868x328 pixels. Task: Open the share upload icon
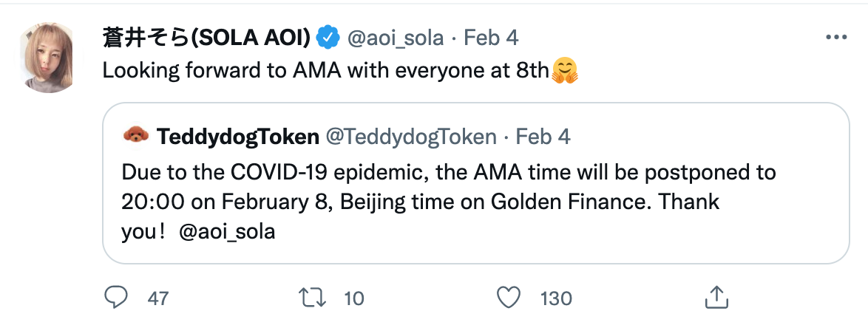[714, 298]
